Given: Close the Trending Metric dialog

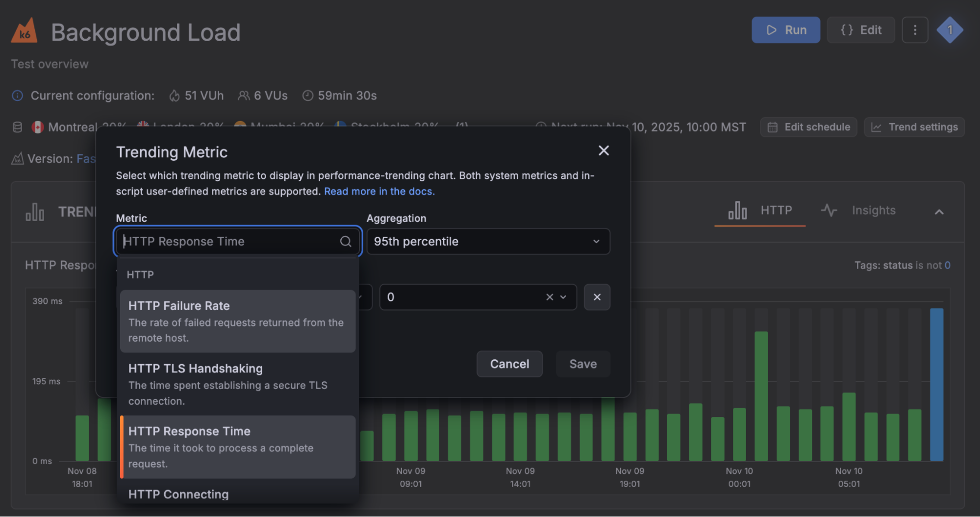Looking at the screenshot, I should (x=603, y=151).
